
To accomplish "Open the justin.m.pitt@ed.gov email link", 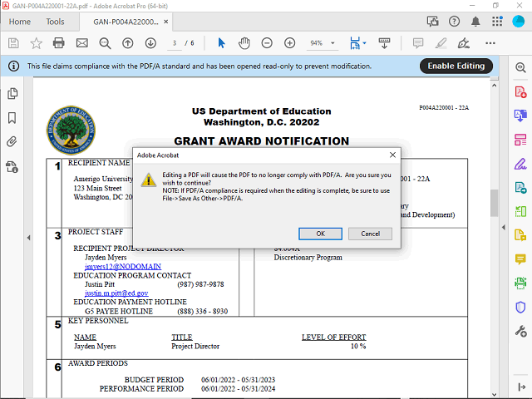I will [116, 293].
